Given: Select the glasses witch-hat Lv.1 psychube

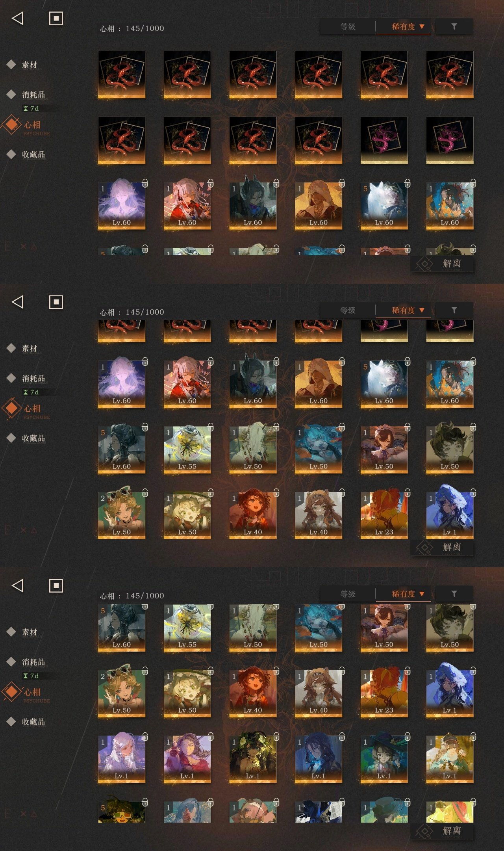Looking at the screenshot, I should point(384,758).
